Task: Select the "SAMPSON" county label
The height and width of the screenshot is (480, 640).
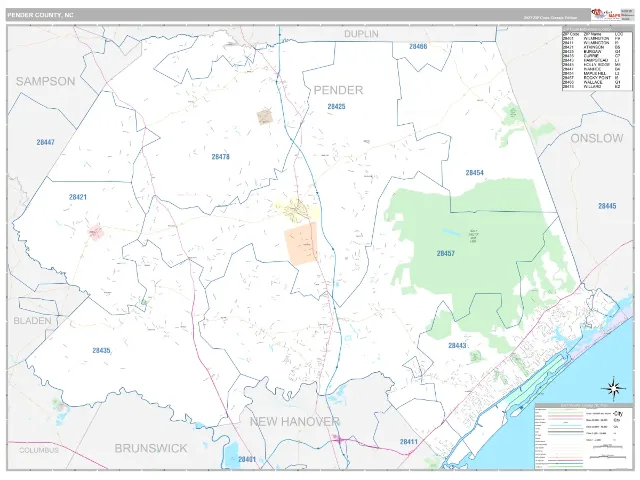Action: [x=45, y=81]
